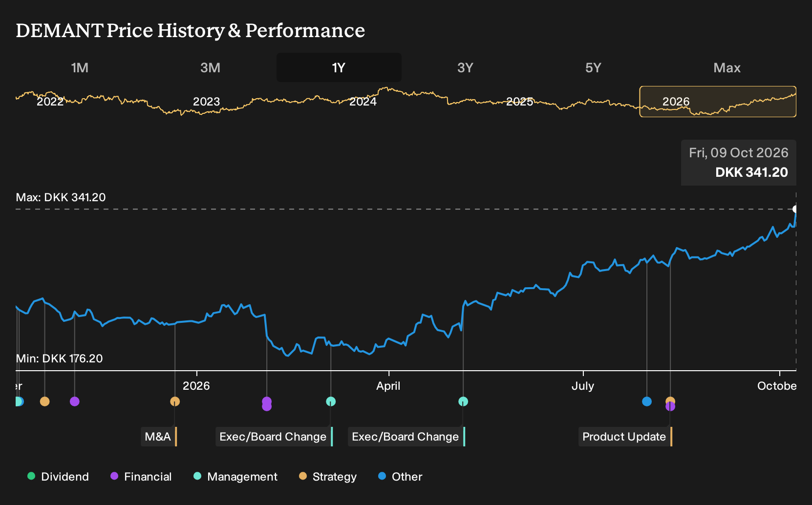Open the M&A event label
Viewport: 812px width, 505px height.
[159, 437]
